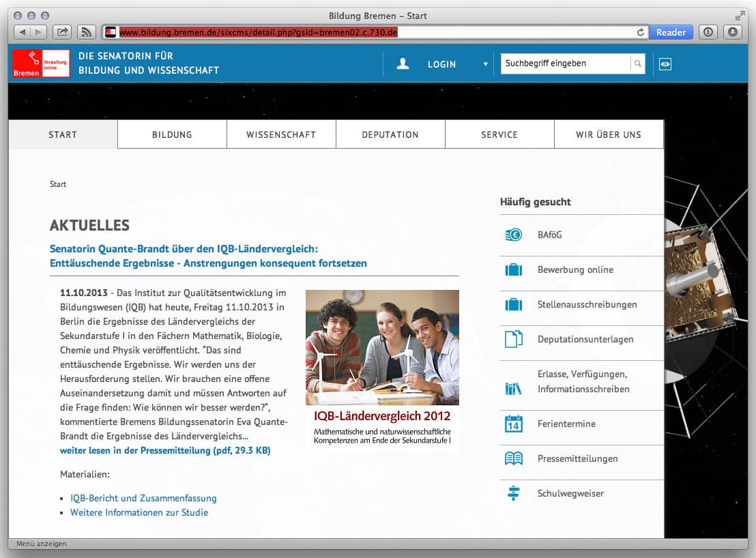Image resolution: width=756 pixels, height=558 pixels.
Task: Expand the LOGIN dropdown arrow
Action: tap(486, 64)
